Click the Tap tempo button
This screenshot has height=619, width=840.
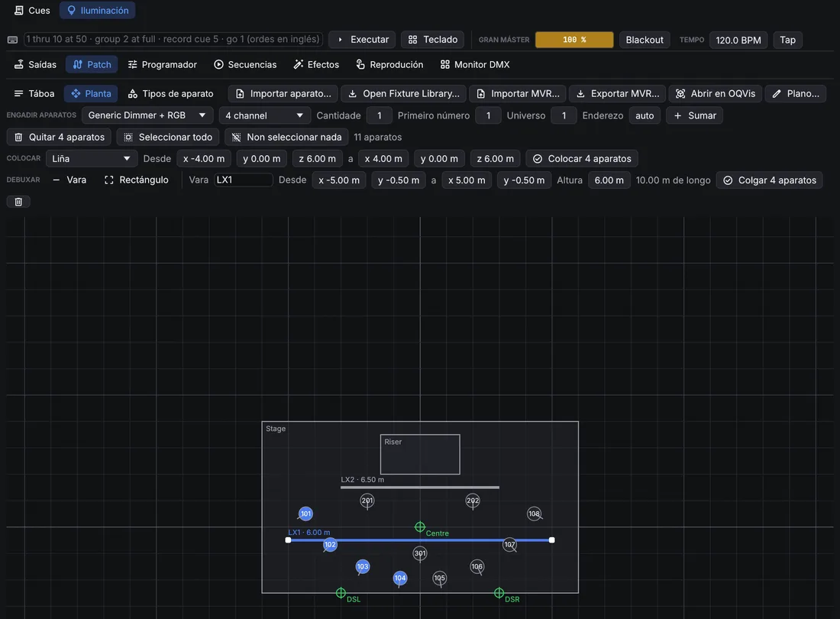pyautogui.click(x=787, y=40)
